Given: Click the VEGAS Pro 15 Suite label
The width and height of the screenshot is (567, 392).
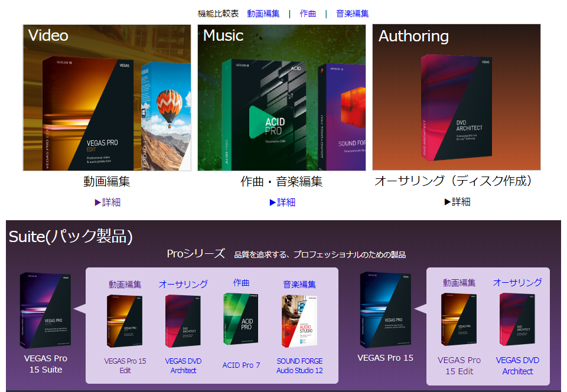Looking at the screenshot, I should pyautogui.click(x=45, y=364).
